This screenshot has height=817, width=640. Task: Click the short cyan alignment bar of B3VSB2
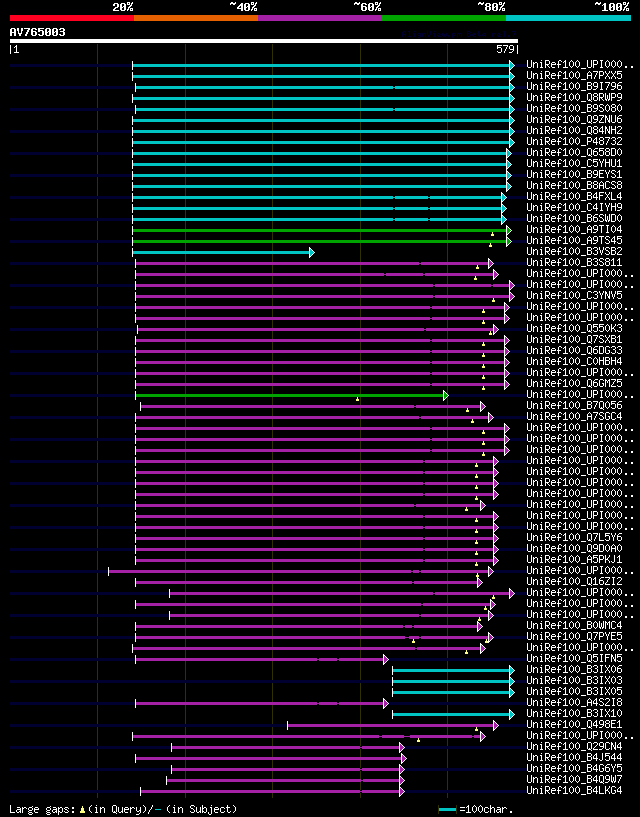pyautogui.click(x=223, y=252)
